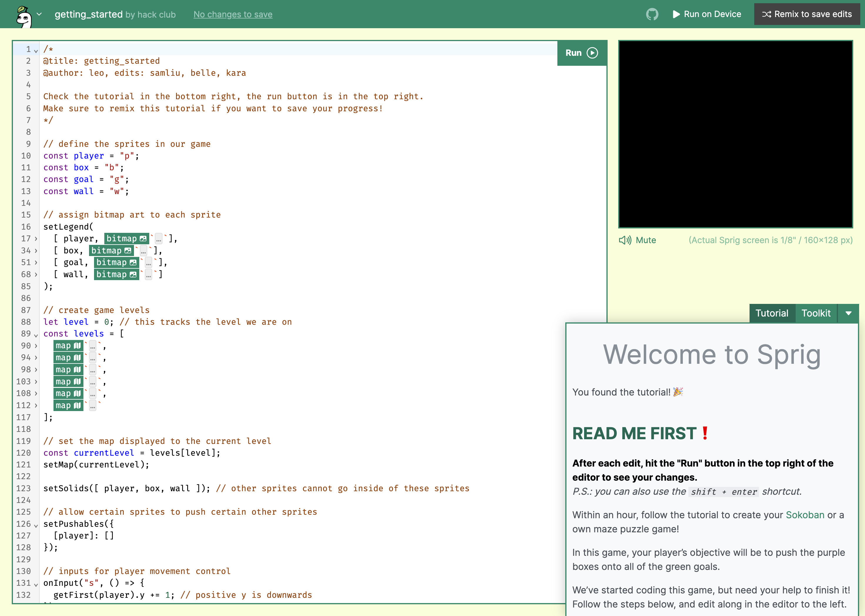This screenshot has height=616, width=865.
Task: Click the ellipsis placeholder on player bitmap line
Action: (159, 239)
